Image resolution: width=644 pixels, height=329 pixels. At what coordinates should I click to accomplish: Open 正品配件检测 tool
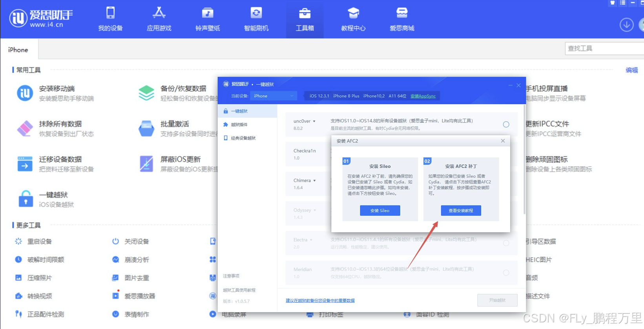click(x=39, y=314)
